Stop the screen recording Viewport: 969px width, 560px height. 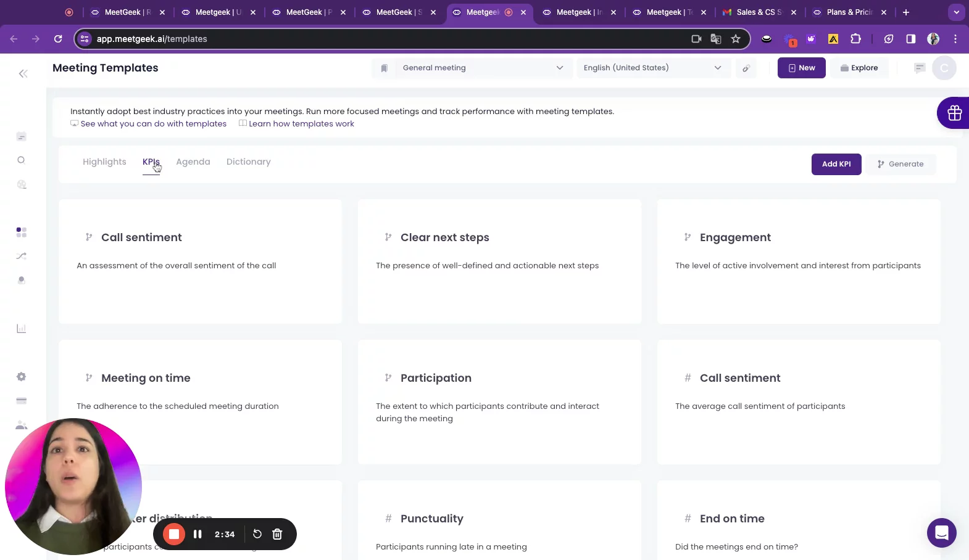point(174,534)
